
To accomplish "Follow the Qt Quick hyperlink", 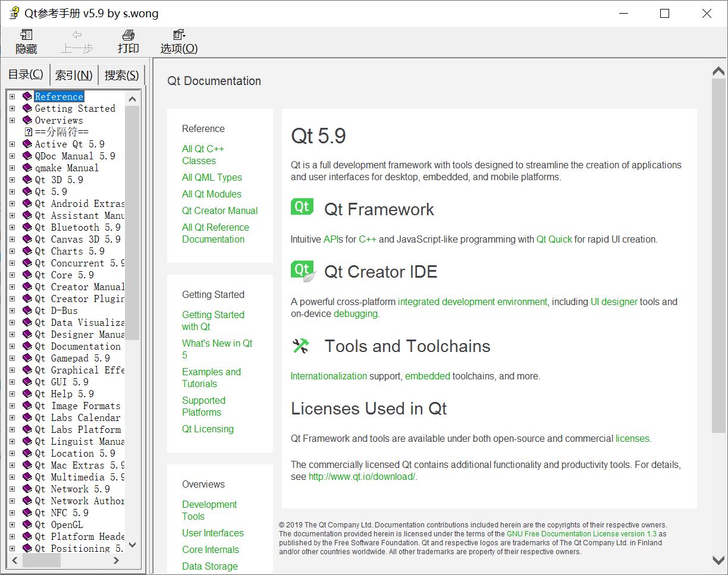I will point(554,239).
